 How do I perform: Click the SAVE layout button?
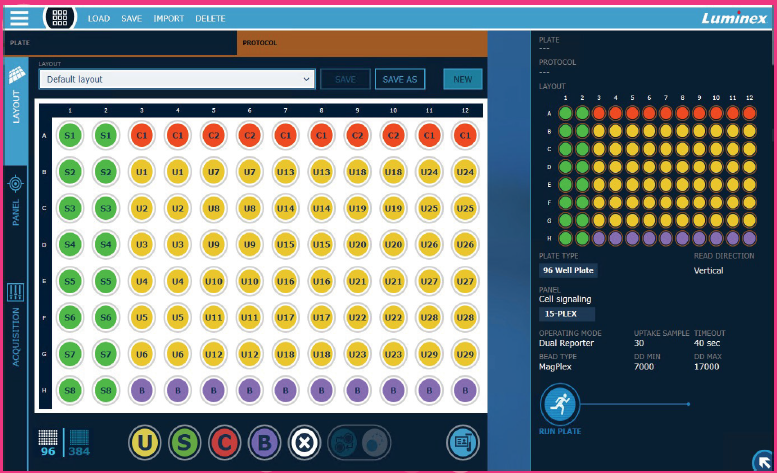pyautogui.click(x=345, y=79)
